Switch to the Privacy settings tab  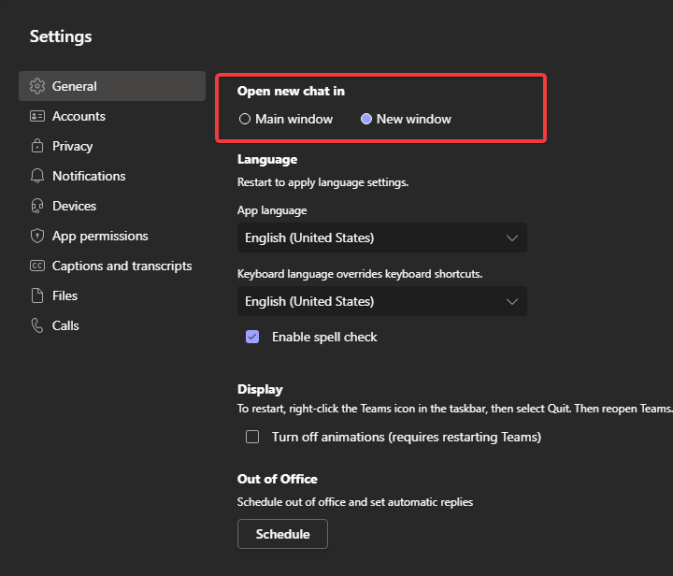click(112, 146)
